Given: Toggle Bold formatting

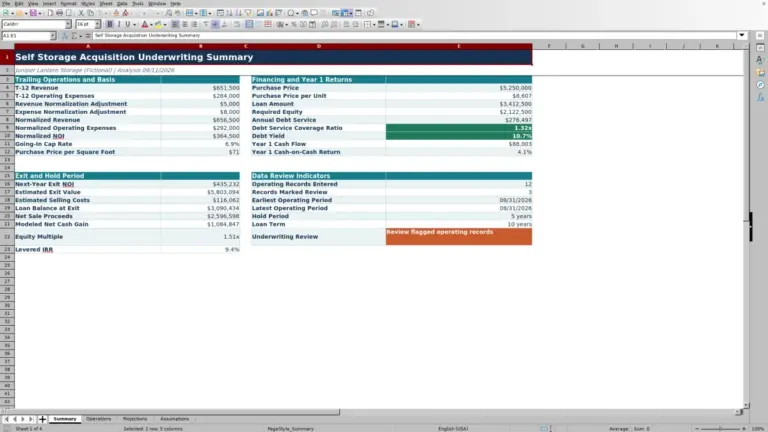Looking at the screenshot, I should tap(110, 24).
